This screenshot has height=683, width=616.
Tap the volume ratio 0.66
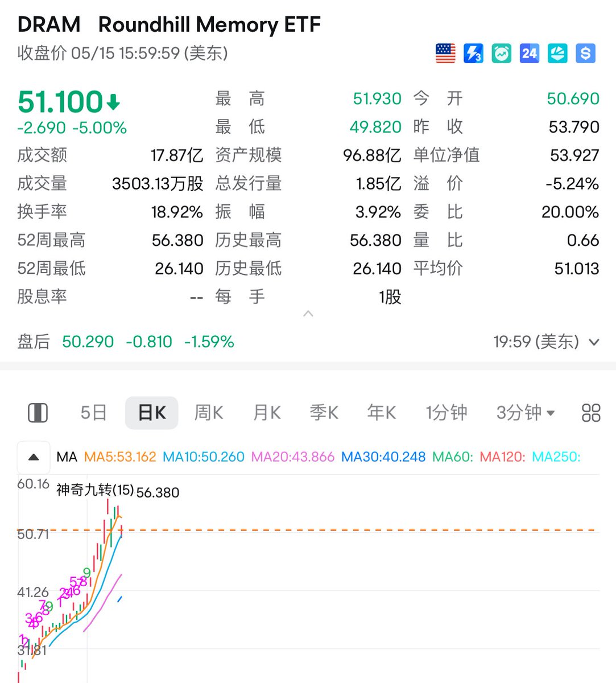(x=583, y=240)
